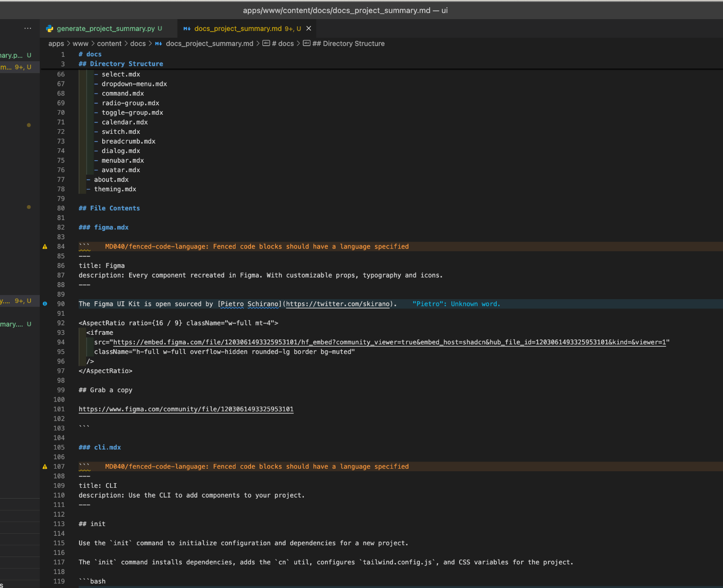Screen dimensions: 723x588
Task: Click the '### figma.mdx' heading
Action: pyautogui.click(x=104, y=227)
